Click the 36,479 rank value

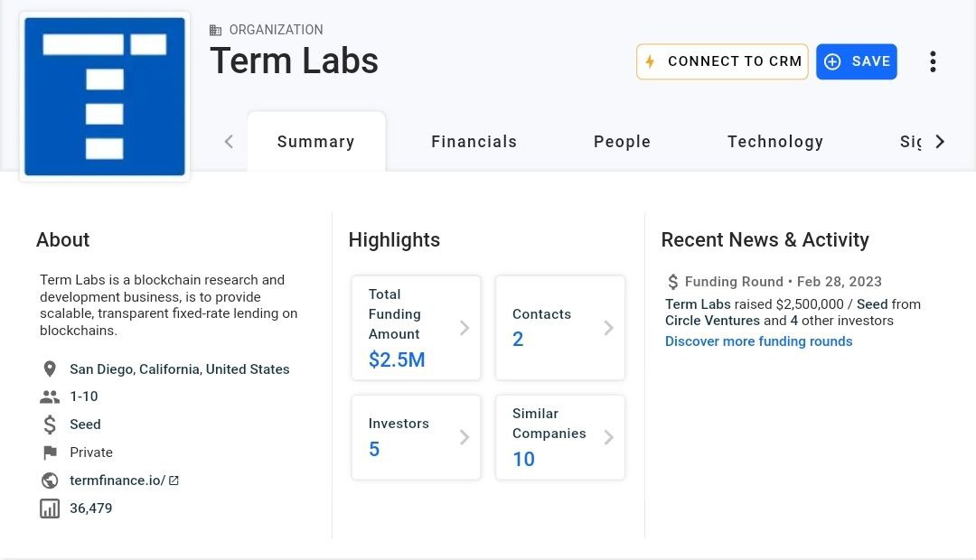coord(91,509)
